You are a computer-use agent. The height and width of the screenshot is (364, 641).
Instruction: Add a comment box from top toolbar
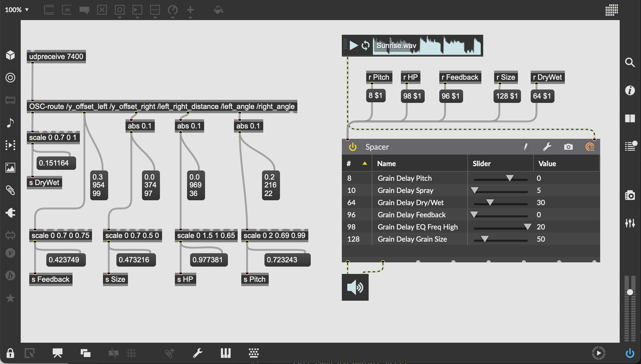[x=84, y=10]
